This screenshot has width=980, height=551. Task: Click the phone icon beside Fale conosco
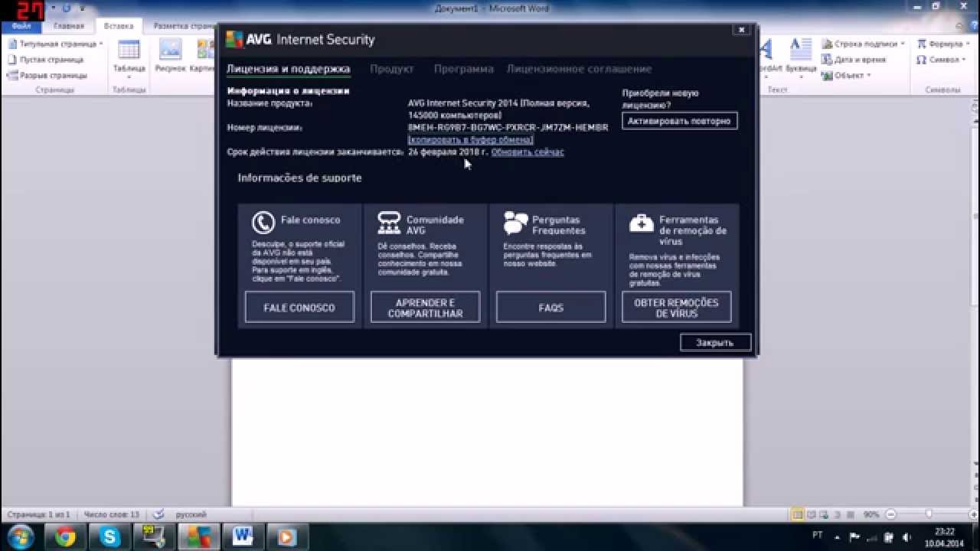click(x=263, y=223)
